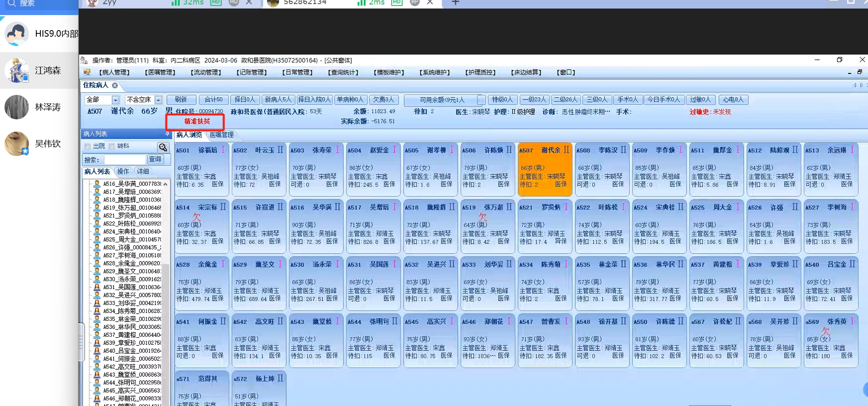Restore the inner MDI window icon
The image size is (868, 406).
coord(860,72)
